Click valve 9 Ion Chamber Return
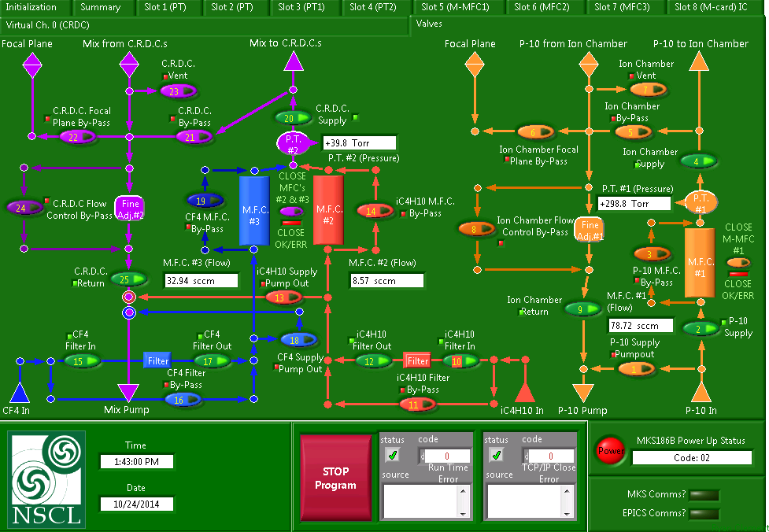The width and height of the screenshot is (769, 532). (x=583, y=309)
